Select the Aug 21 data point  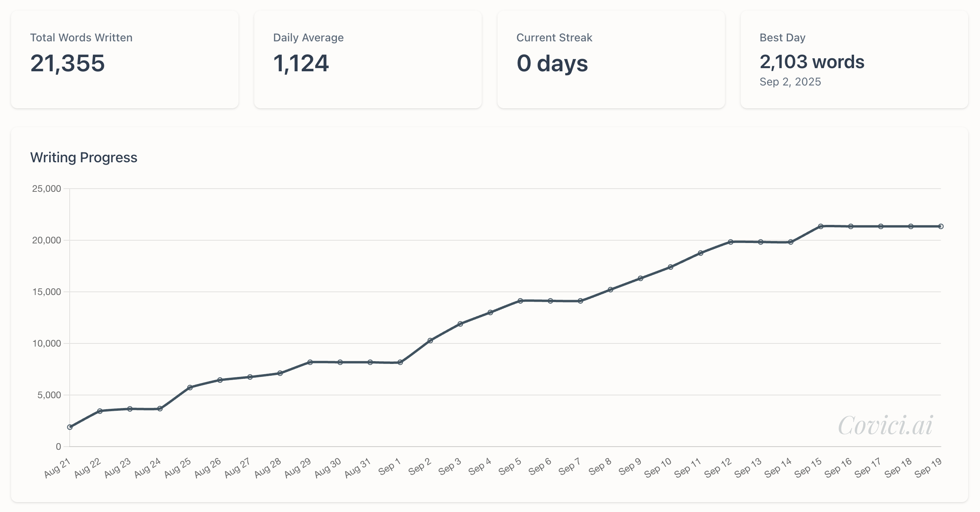pyautogui.click(x=70, y=427)
